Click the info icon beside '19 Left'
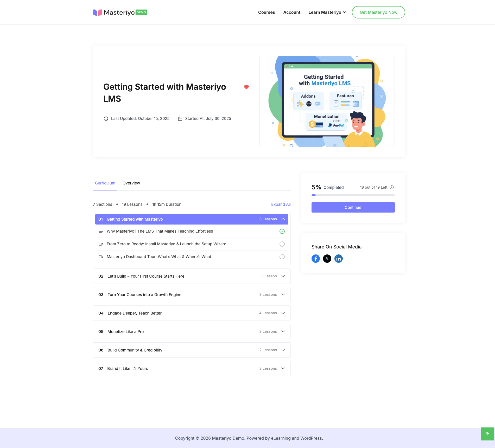Image resolution: width=495 pixels, height=448 pixels. click(392, 187)
